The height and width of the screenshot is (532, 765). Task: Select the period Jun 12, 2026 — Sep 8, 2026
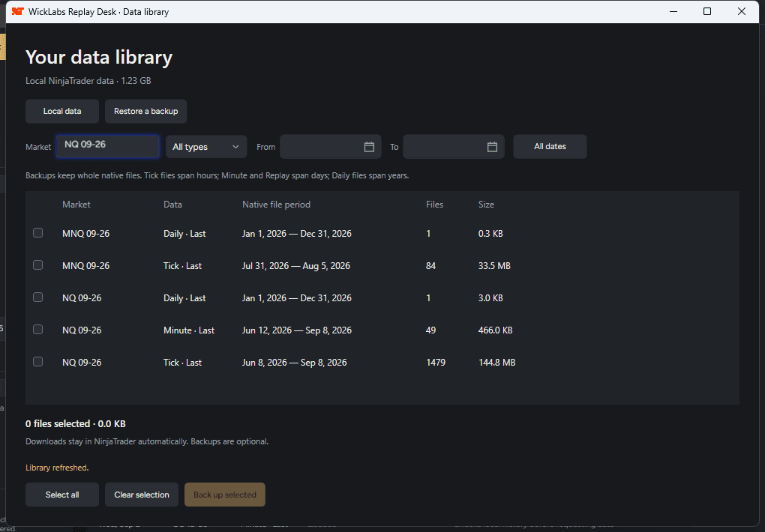297,330
